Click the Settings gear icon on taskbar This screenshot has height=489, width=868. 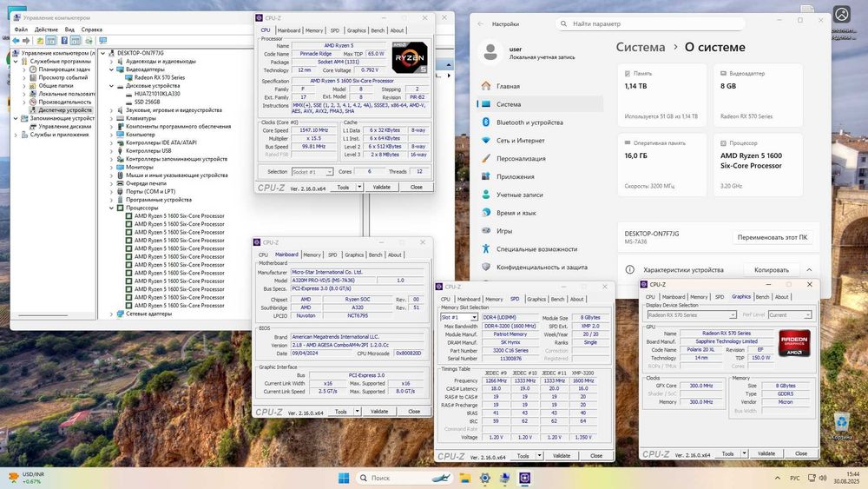[485, 478]
